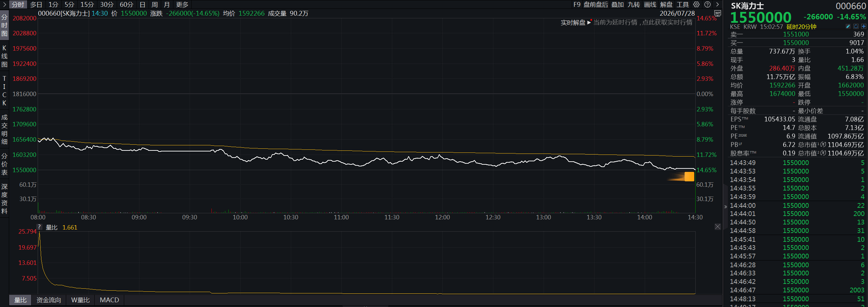
Task: Click the 1816000 baseline price label
Action: pos(24,94)
